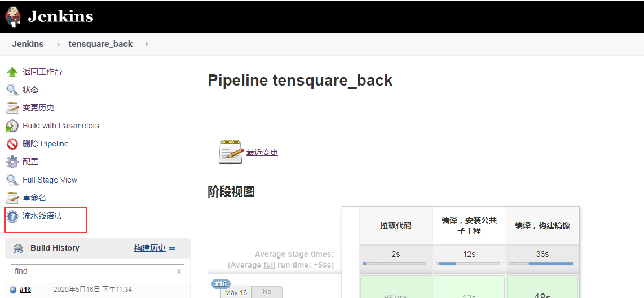
Task: Click the progress bar under 12s
Action: (x=468, y=264)
